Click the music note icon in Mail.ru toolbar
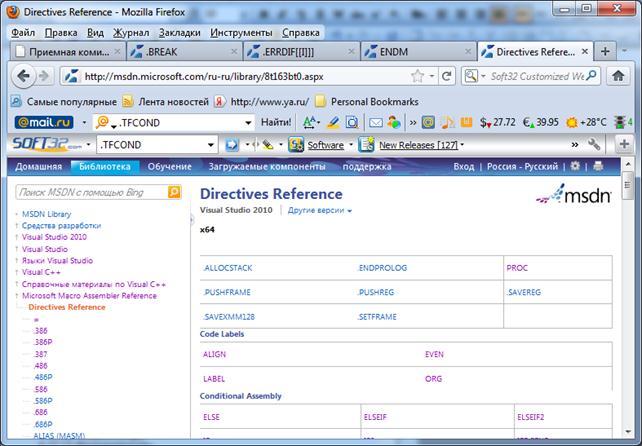The height and width of the screenshot is (446, 642). (x=447, y=122)
